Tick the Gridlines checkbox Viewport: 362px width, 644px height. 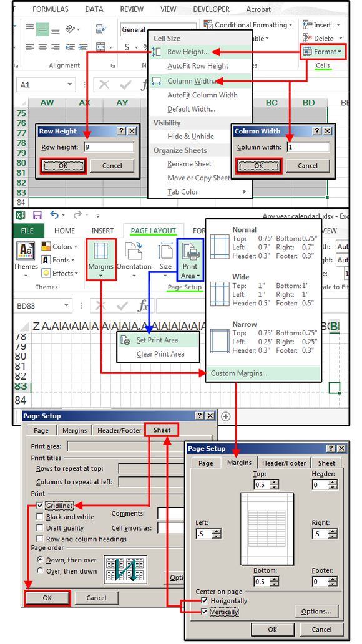pos(40,506)
